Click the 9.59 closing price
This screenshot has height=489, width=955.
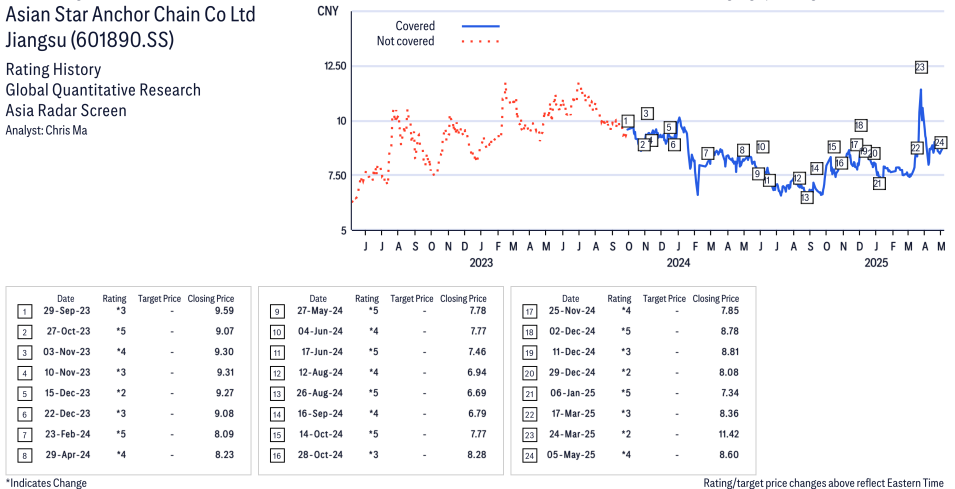click(x=225, y=311)
